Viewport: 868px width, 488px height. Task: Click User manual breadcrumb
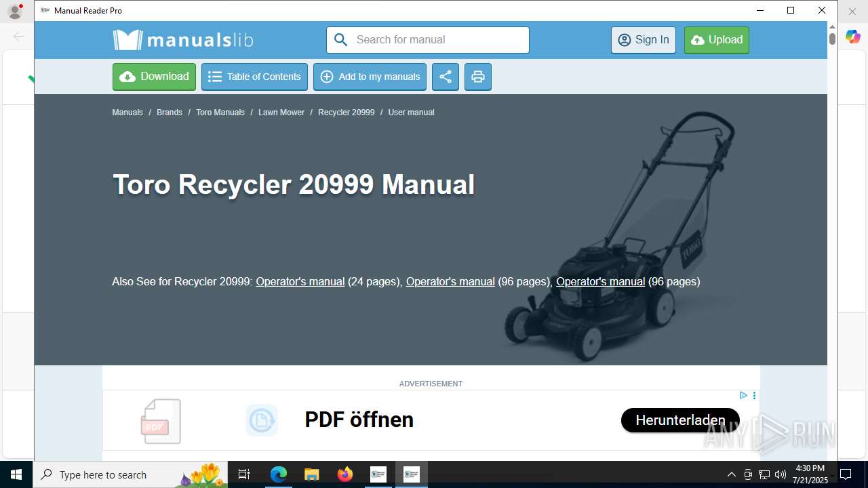(411, 113)
